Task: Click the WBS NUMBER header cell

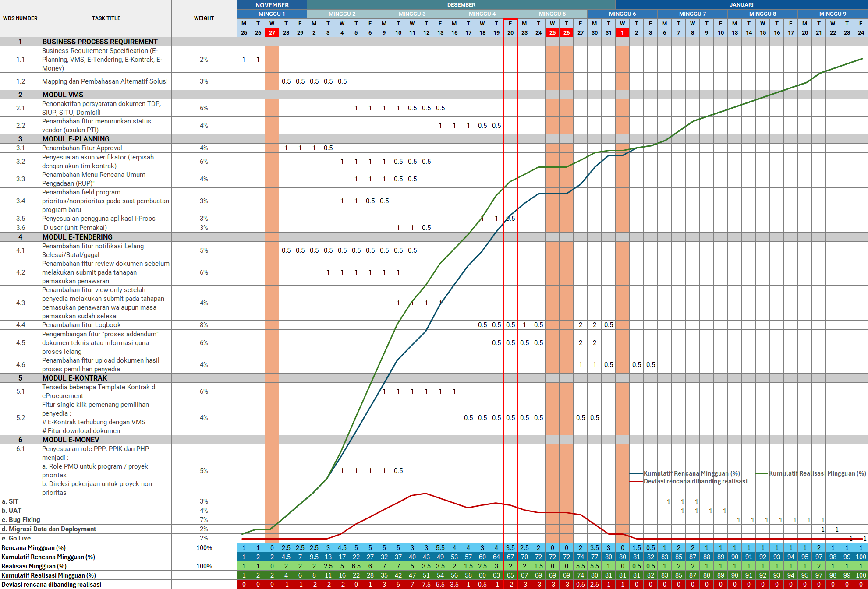Action: tap(20, 18)
